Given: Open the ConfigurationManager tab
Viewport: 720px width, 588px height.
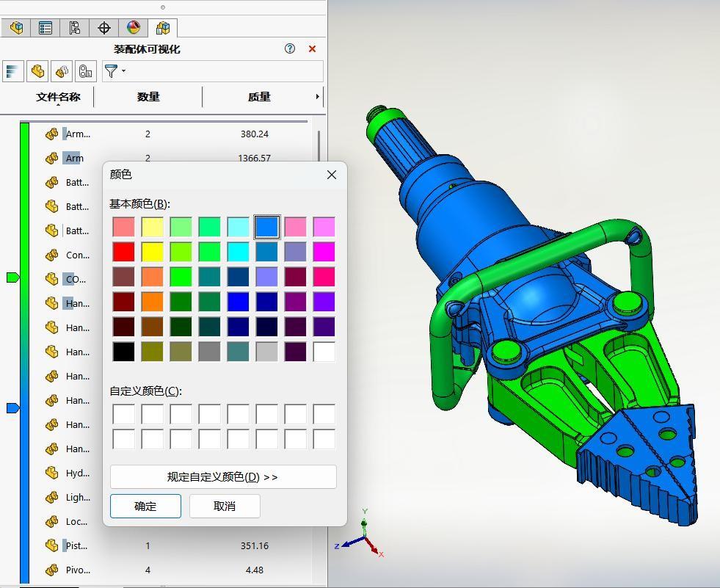Looking at the screenshot, I should [x=75, y=28].
